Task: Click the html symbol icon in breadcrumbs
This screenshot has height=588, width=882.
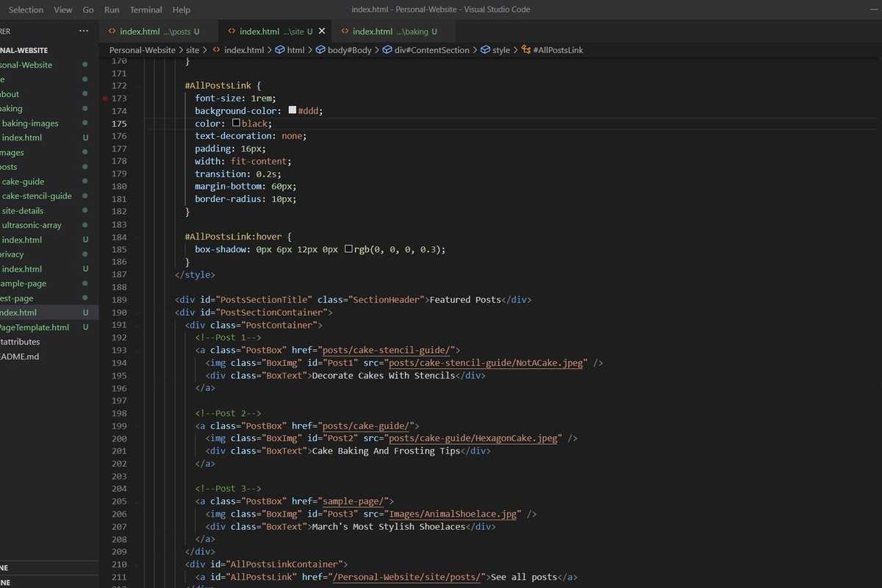Action: [280, 50]
